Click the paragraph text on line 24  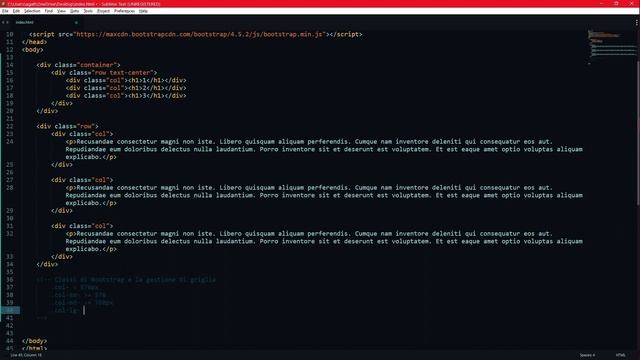click(x=324, y=149)
